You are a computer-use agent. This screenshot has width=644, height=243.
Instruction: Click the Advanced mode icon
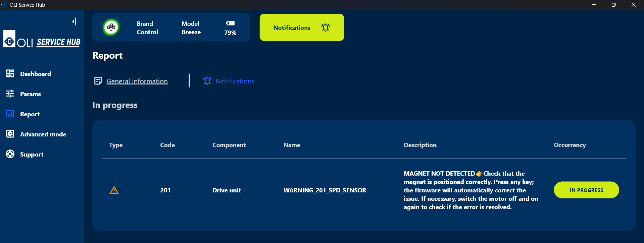(x=10, y=134)
